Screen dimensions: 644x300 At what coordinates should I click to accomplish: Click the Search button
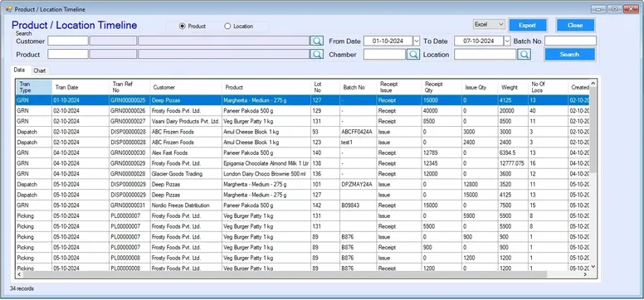click(x=569, y=54)
